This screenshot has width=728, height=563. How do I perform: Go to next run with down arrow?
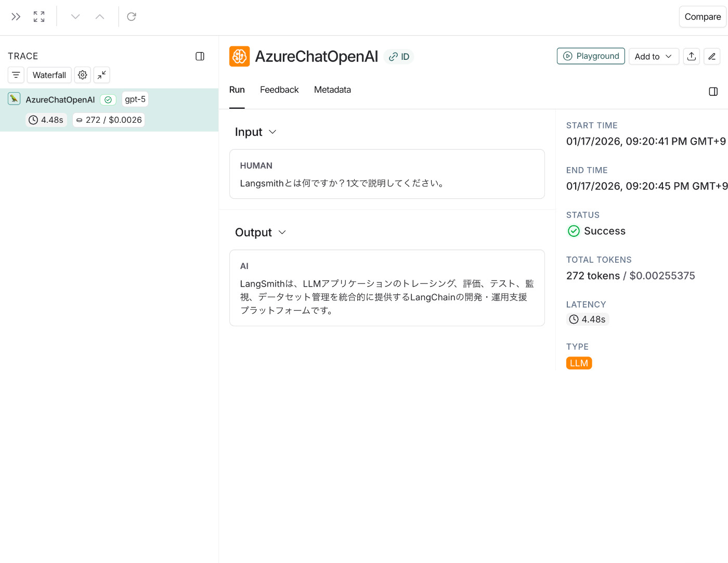tap(75, 17)
